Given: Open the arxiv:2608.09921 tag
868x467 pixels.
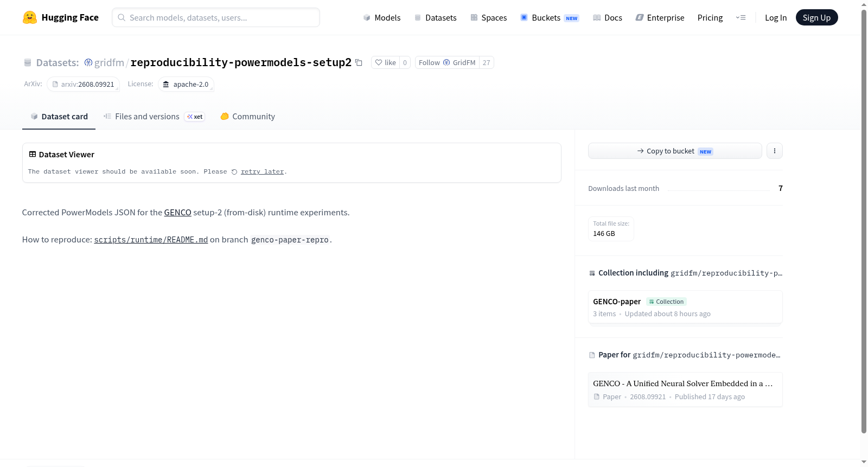Looking at the screenshot, I should tap(83, 84).
